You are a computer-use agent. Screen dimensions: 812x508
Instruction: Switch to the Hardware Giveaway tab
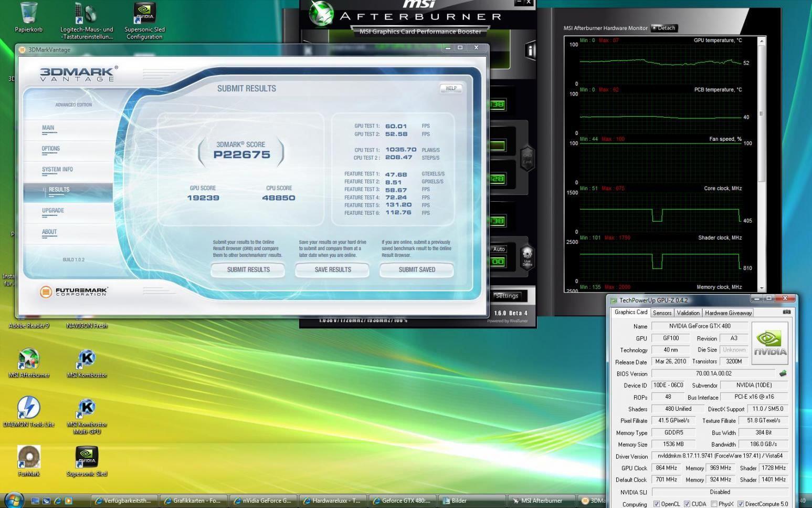[x=728, y=313]
